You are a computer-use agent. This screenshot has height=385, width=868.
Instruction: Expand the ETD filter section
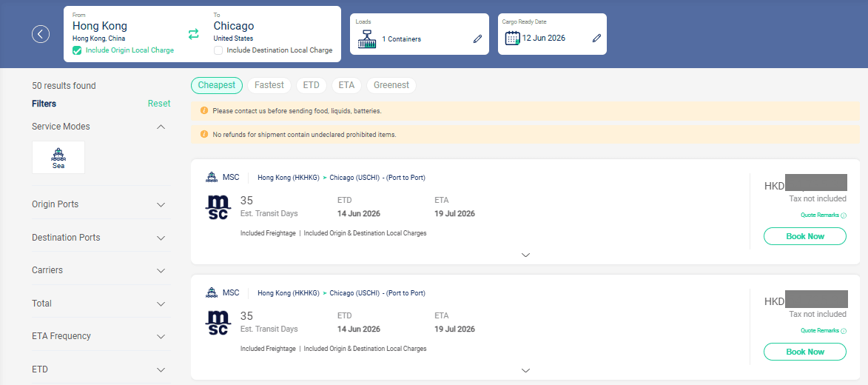(161, 369)
